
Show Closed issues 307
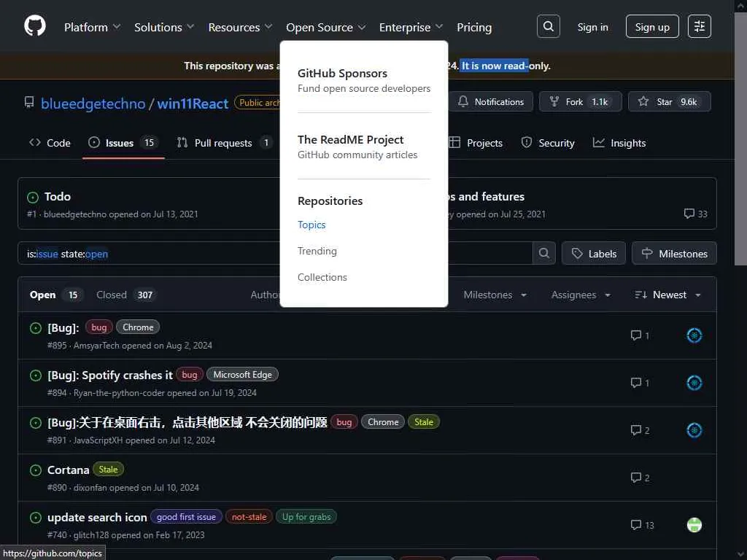click(x=125, y=295)
